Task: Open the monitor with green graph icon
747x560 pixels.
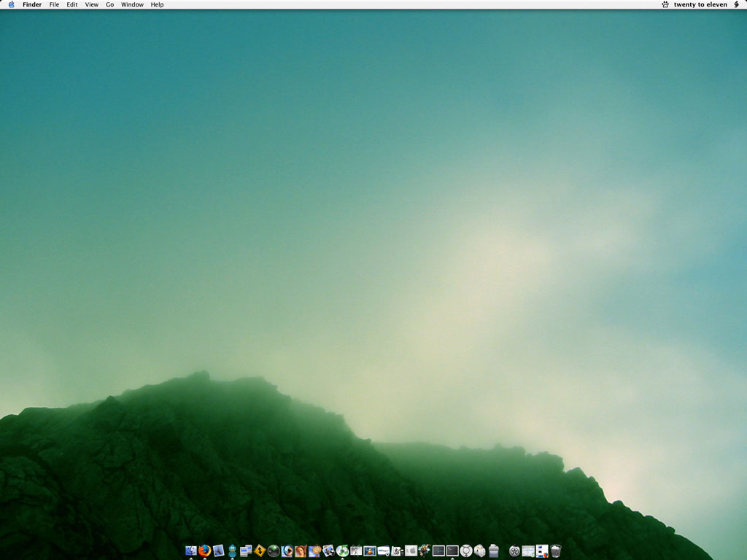Action: tap(438, 551)
